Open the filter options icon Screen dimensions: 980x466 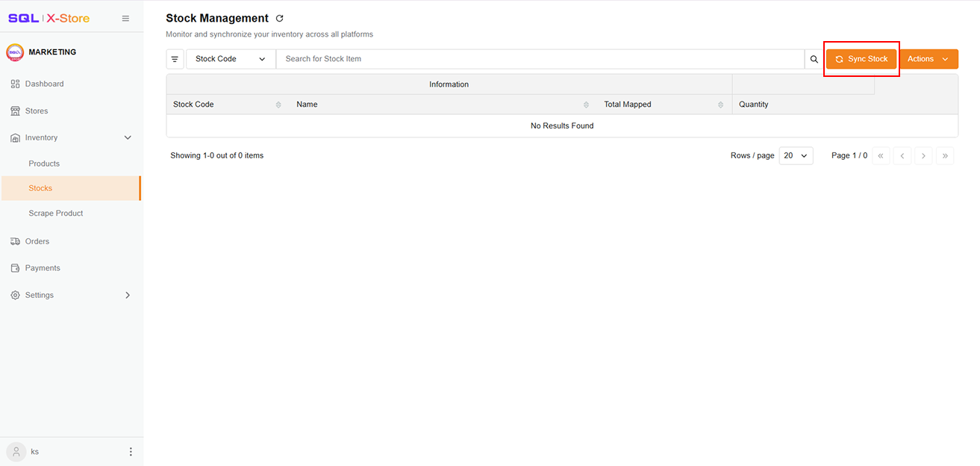click(175, 59)
